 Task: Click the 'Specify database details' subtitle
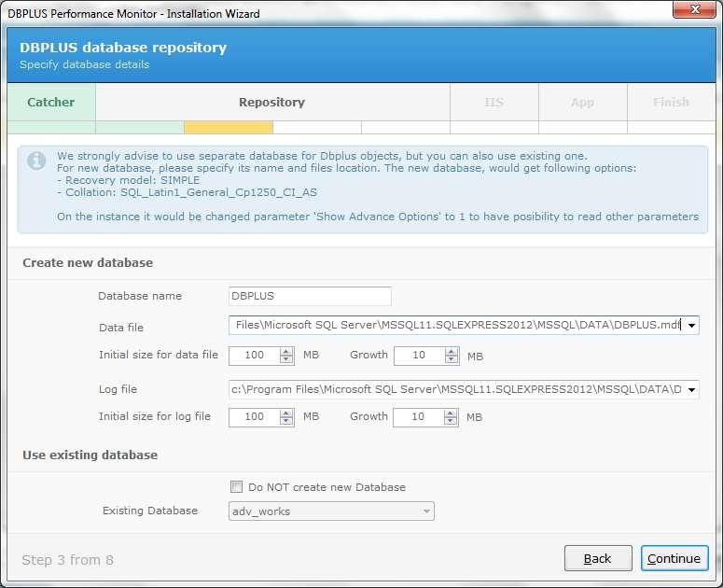click(84, 64)
